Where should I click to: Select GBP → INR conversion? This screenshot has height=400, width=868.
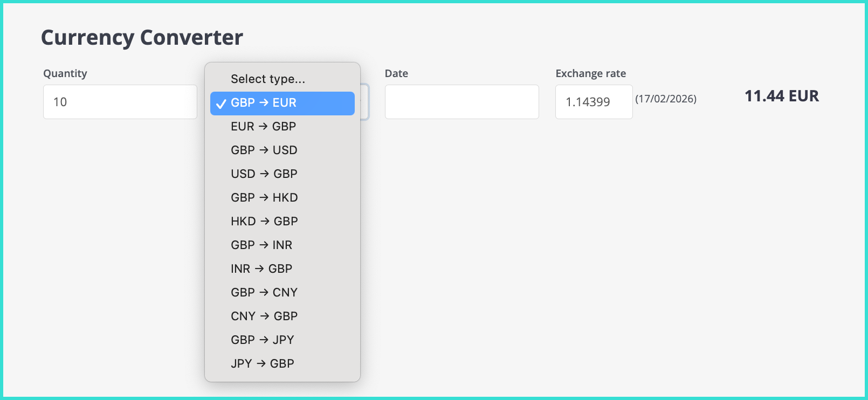261,245
